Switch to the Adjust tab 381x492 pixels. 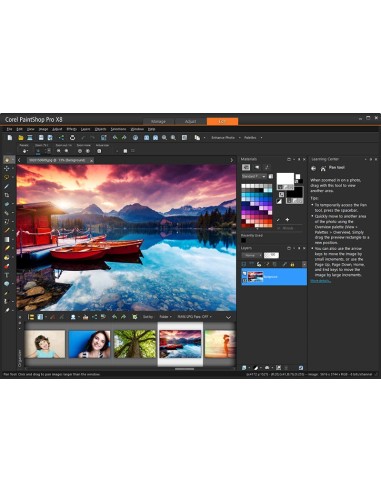coord(190,121)
